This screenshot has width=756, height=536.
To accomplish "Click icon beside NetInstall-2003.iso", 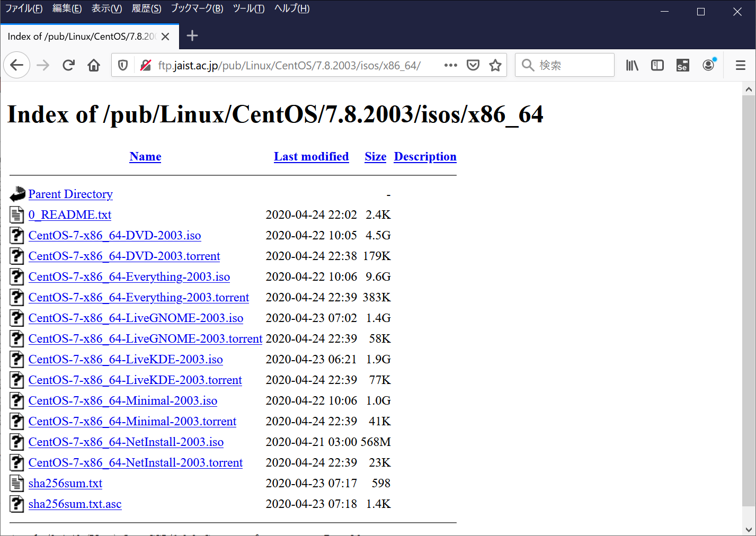I will (x=17, y=442).
